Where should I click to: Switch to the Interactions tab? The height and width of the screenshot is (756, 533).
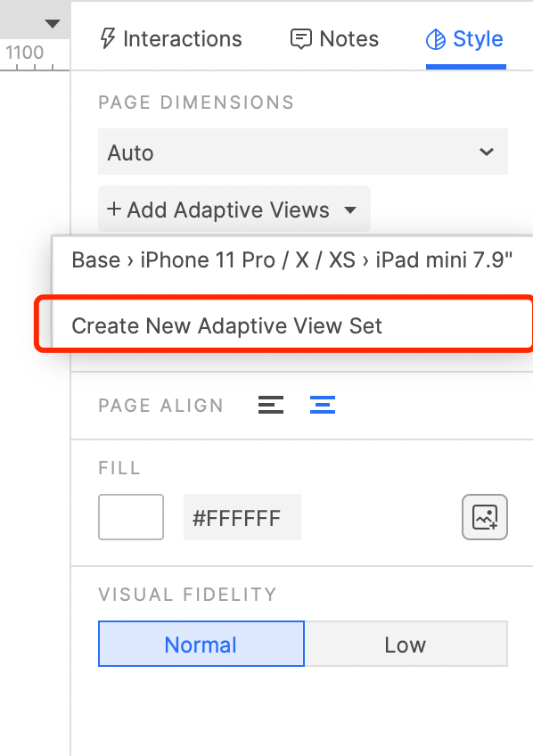(171, 38)
